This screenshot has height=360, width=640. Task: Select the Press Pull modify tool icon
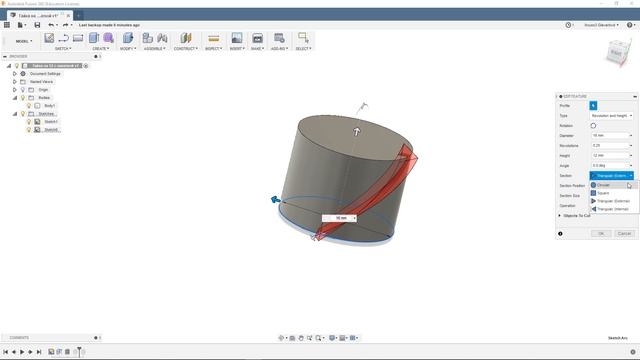tap(128, 38)
